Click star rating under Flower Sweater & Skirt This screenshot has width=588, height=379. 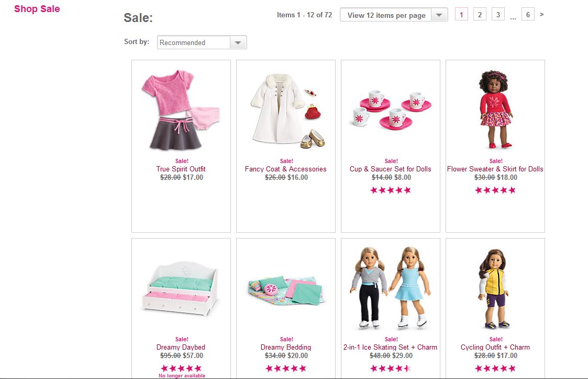(x=495, y=190)
